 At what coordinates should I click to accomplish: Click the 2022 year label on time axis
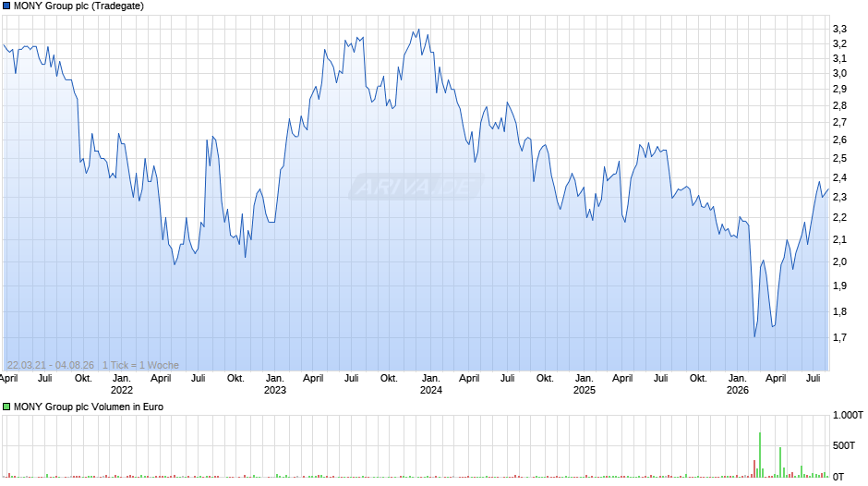coord(122,390)
